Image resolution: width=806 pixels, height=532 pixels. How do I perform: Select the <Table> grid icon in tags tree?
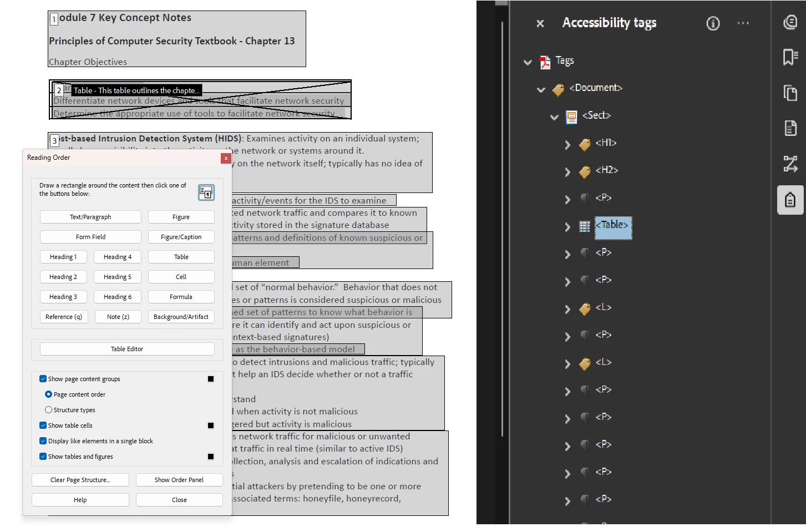point(585,226)
